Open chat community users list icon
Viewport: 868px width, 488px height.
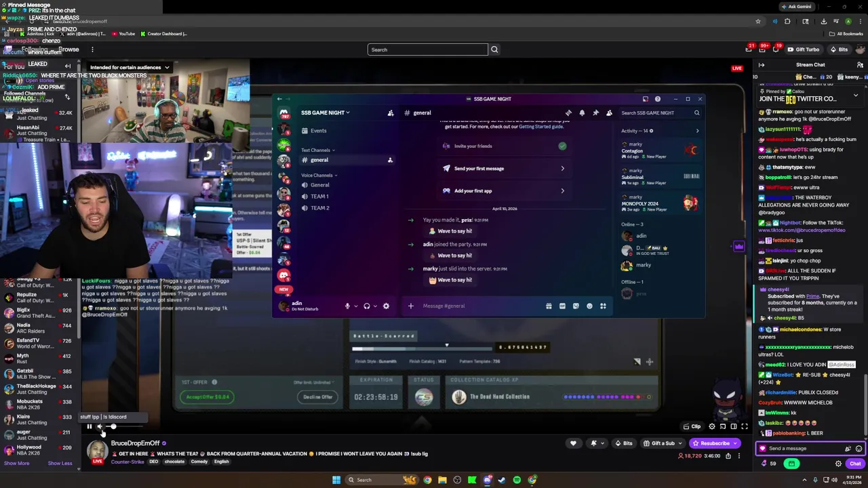coord(860,65)
